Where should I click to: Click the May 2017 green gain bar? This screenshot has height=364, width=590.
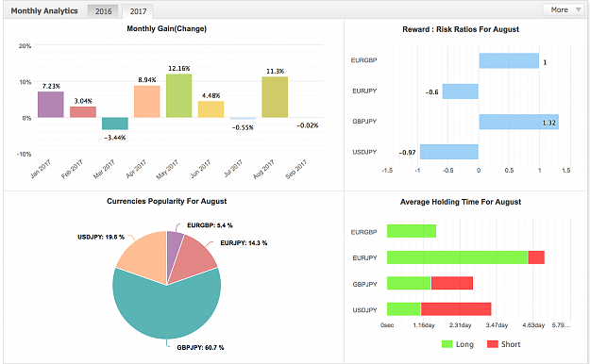pos(179,96)
